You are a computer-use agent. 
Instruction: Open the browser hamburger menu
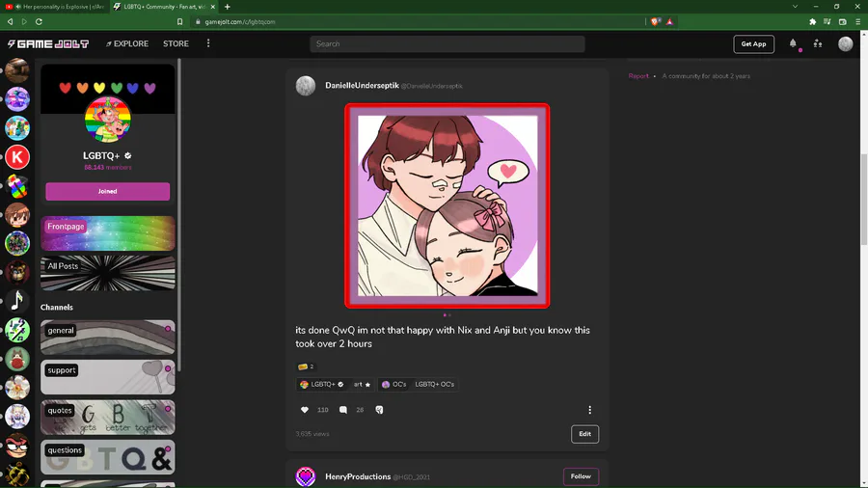[x=858, y=21]
